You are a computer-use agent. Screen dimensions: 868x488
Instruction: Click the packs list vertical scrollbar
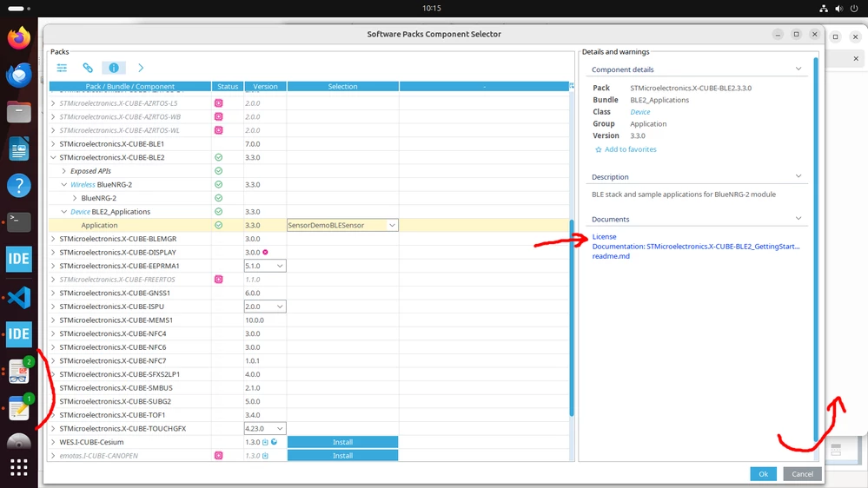tap(572, 318)
